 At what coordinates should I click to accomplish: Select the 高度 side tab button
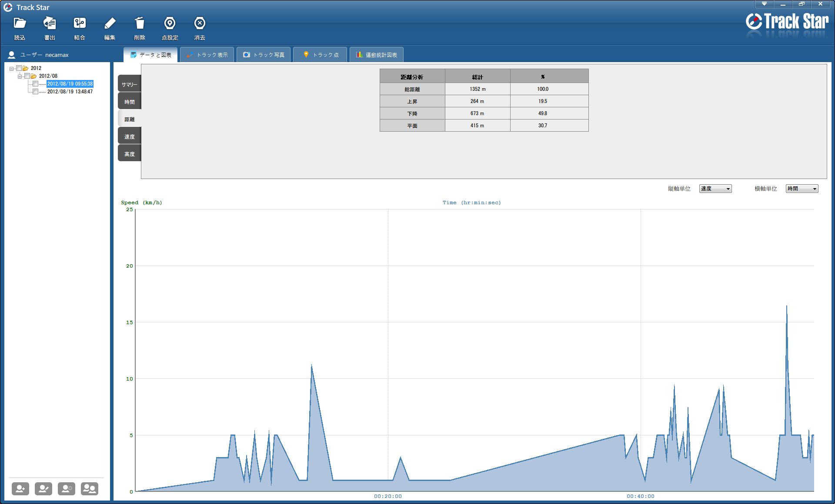[x=130, y=154]
